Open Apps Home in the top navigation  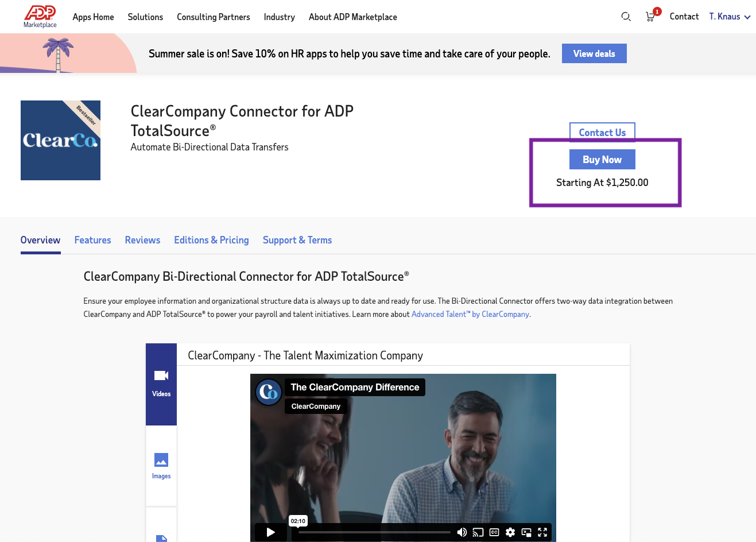tap(93, 17)
